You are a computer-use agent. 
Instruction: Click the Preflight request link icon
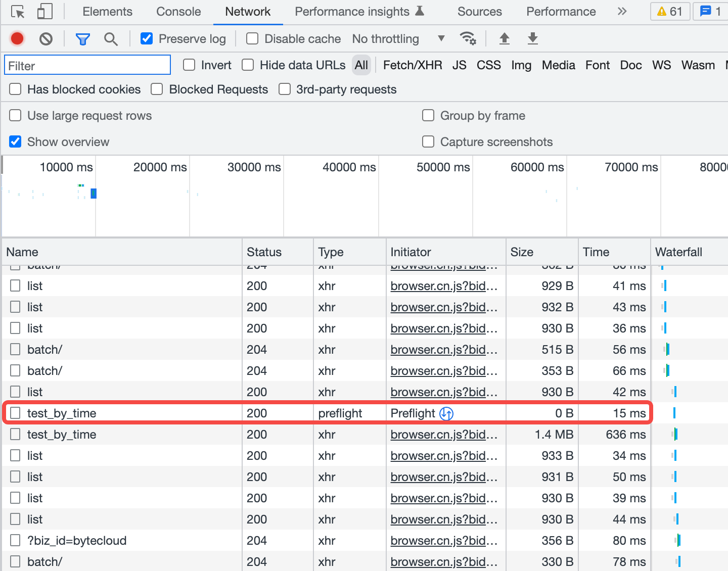[446, 413]
